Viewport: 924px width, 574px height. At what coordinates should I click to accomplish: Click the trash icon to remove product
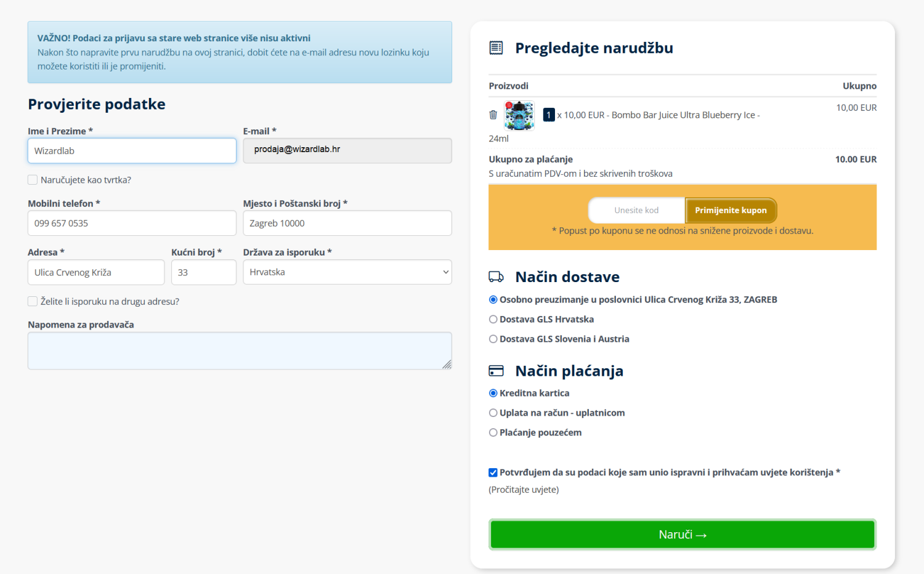[x=493, y=115]
